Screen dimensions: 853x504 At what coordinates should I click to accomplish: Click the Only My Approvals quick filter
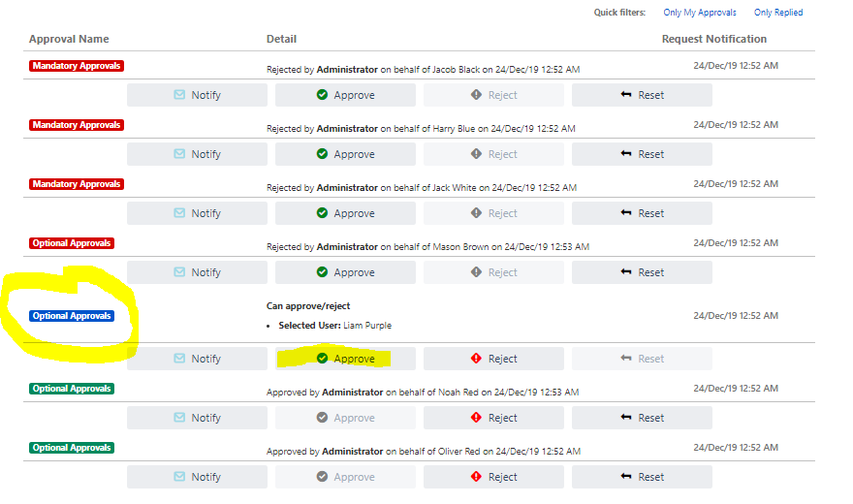(x=699, y=13)
